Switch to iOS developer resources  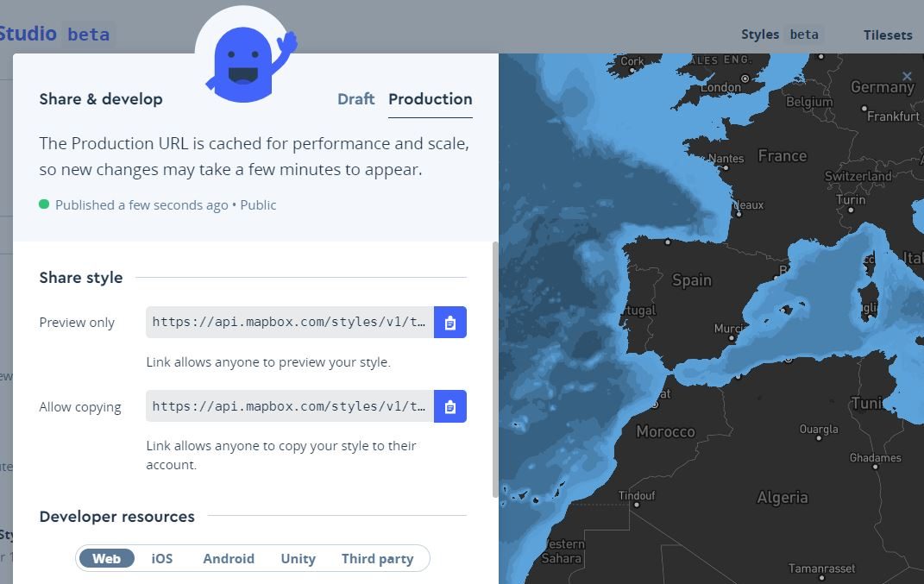[162, 558]
